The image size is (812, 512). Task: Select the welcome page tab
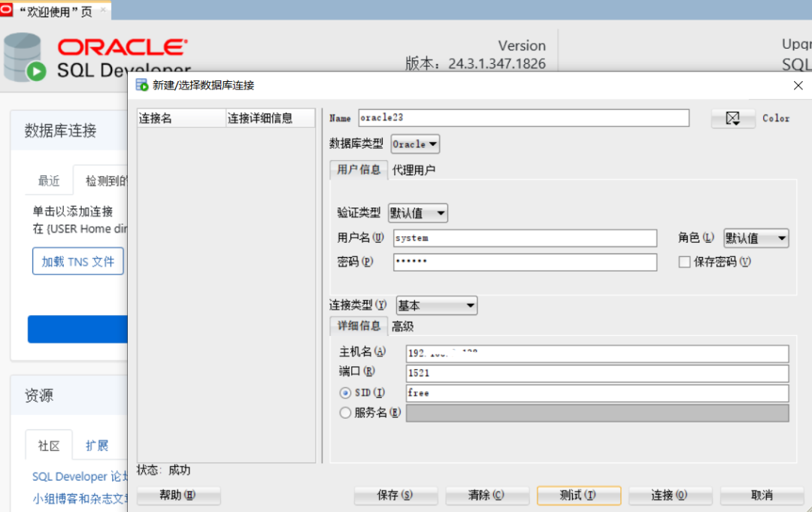(56, 11)
